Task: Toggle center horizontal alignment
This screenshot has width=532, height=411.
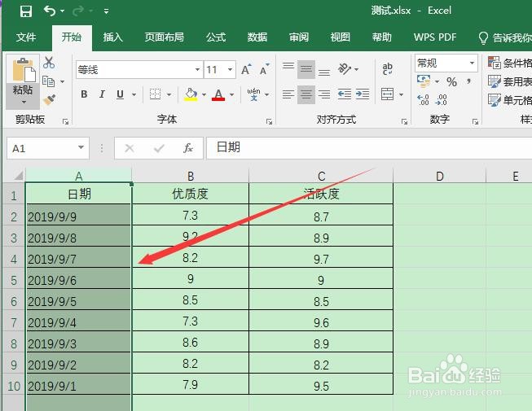Action: pos(306,94)
